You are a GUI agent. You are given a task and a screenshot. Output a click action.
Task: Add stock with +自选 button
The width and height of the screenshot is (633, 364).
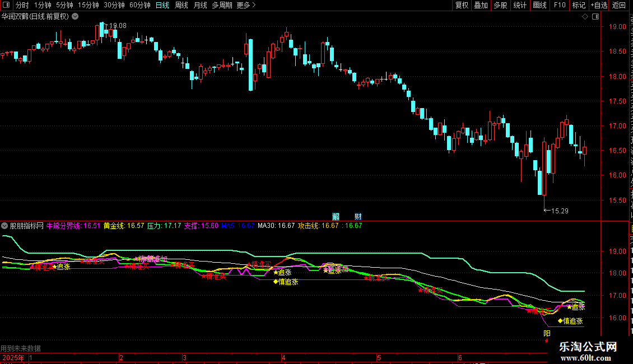pos(599,5)
